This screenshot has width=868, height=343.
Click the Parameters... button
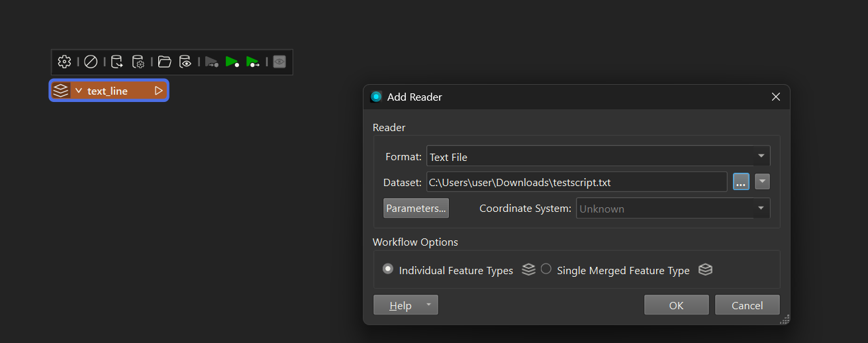(416, 208)
